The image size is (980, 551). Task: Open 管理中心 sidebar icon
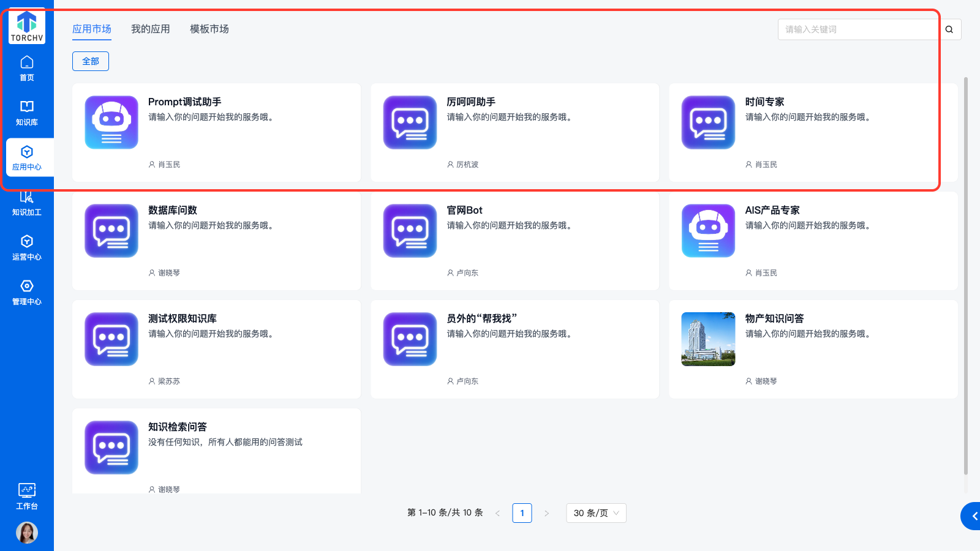(x=27, y=292)
